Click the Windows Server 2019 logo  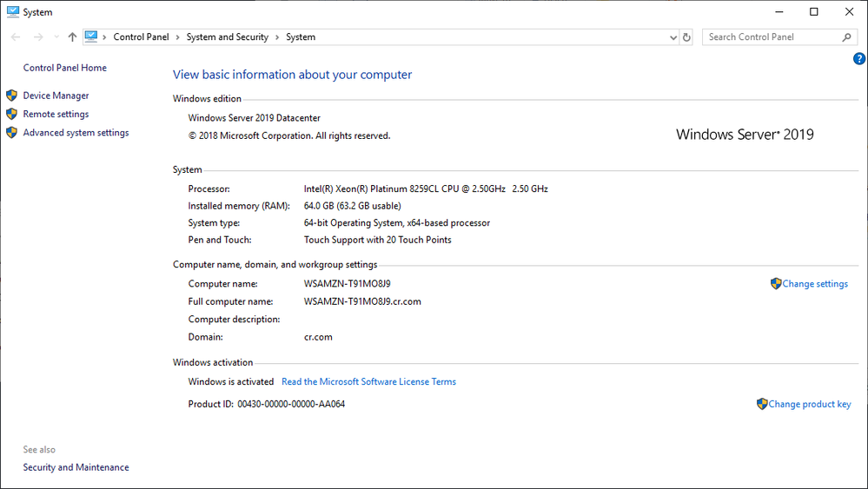coord(745,135)
